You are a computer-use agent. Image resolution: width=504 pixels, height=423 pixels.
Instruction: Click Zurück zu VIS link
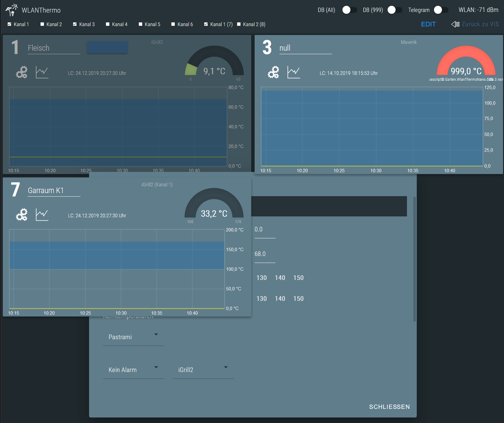click(x=480, y=24)
